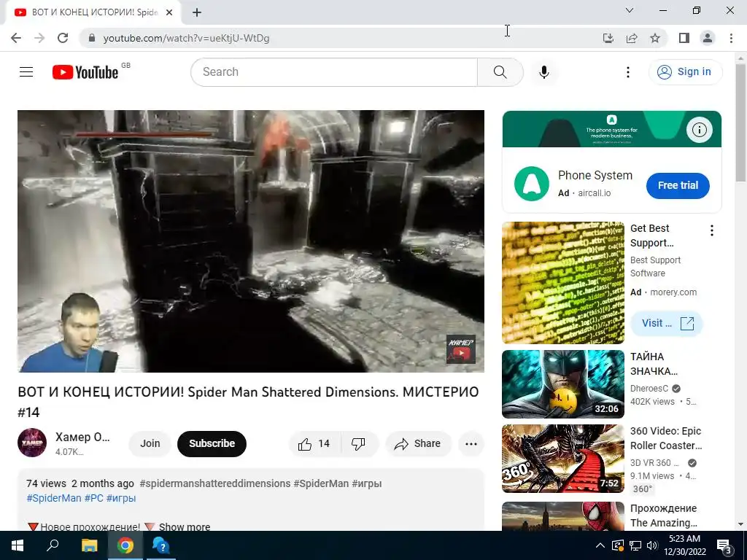Expand the tab search chevron
Viewport: 747px width, 560px height.
(x=630, y=10)
